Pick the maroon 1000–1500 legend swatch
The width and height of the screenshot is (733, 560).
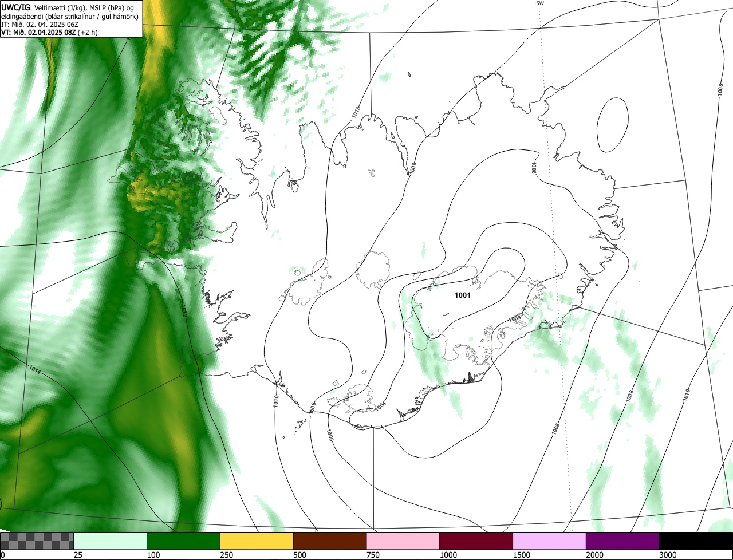point(476,541)
